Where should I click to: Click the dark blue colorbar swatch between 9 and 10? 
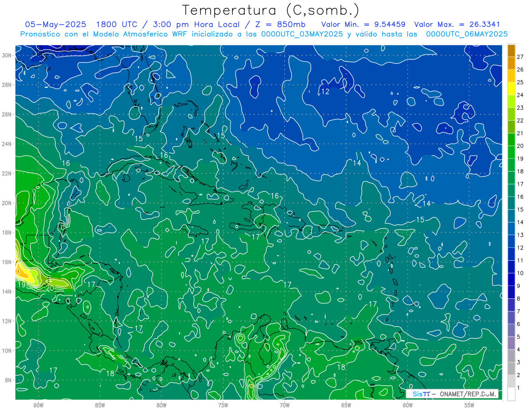click(x=511, y=280)
